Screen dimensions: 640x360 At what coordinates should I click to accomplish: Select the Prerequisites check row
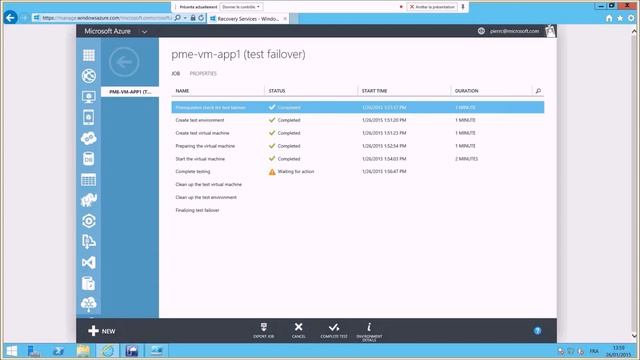358,107
